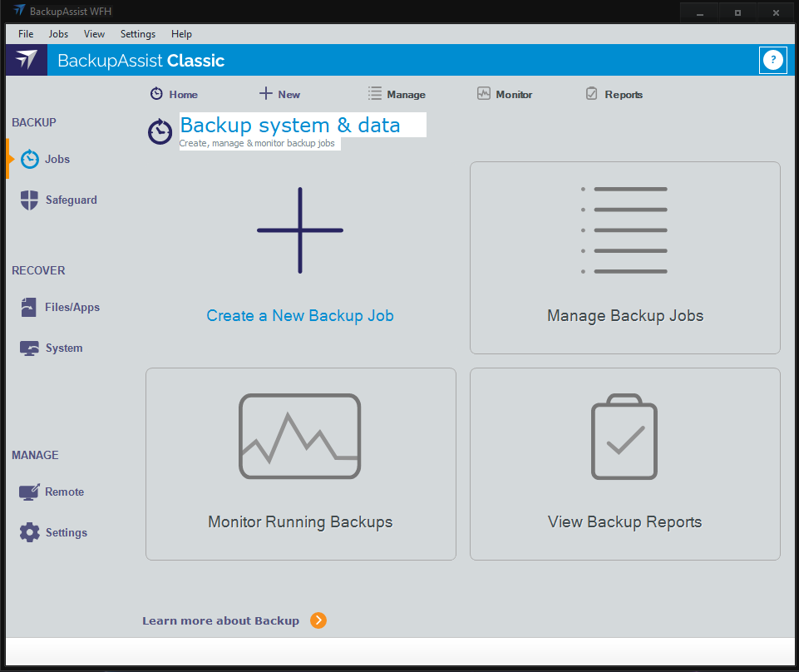Image resolution: width=799 pixels, height=672 pixels.
Task: Click the RECOVER section header in the sidebar
Action: coord(39,270)
